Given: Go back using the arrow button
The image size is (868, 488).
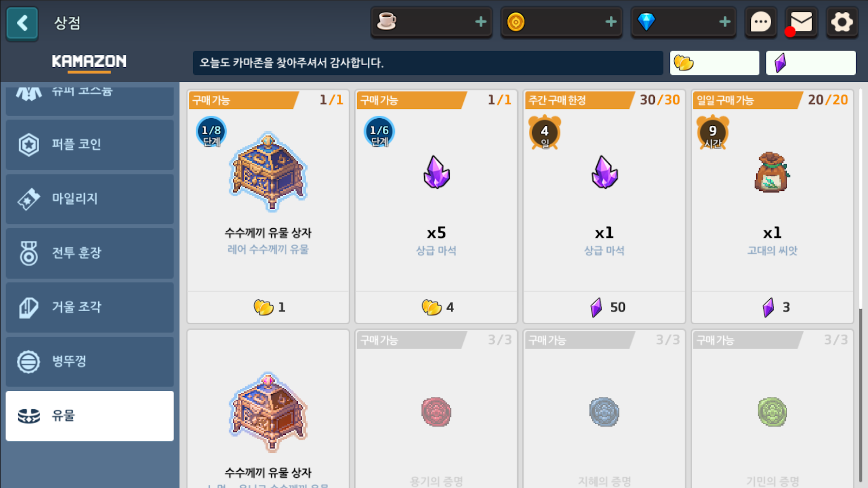Looking at the screenshot, I should [x=22, y=23].
